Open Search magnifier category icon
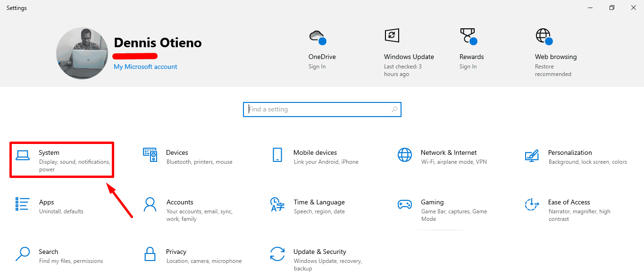 [23, 254]
